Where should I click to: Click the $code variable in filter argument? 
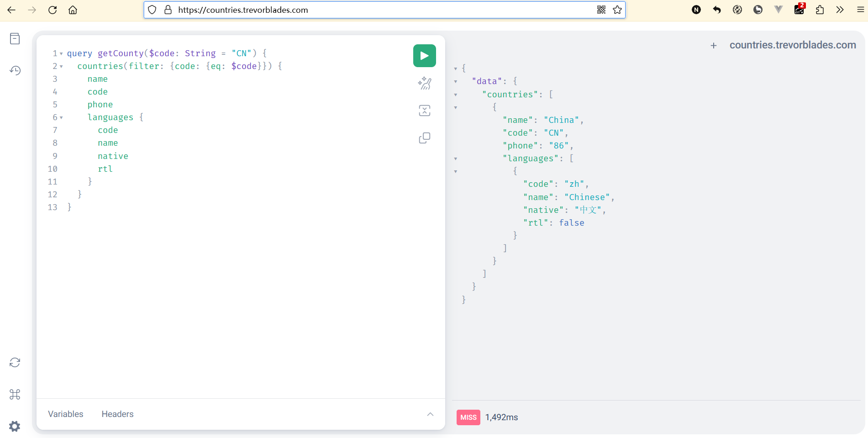244,66
